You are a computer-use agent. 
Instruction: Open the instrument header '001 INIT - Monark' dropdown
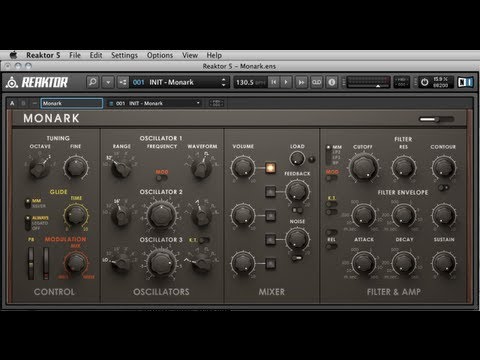click(155, 103)
